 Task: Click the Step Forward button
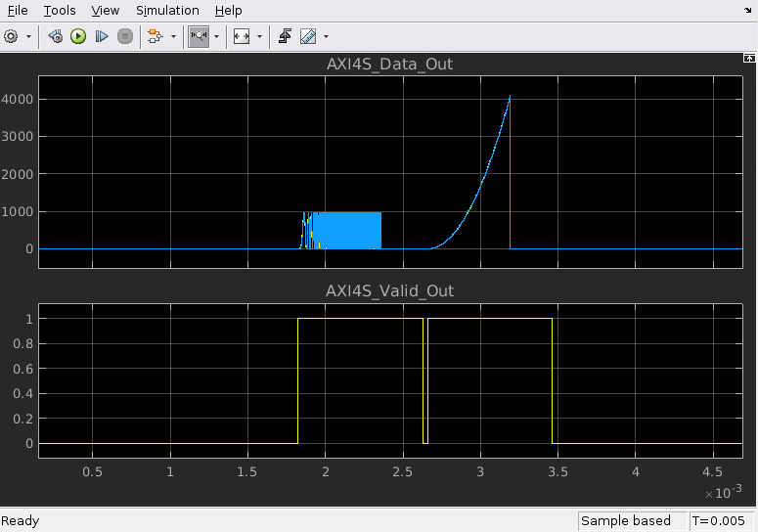pyautogui.click(x=101, y=36)
